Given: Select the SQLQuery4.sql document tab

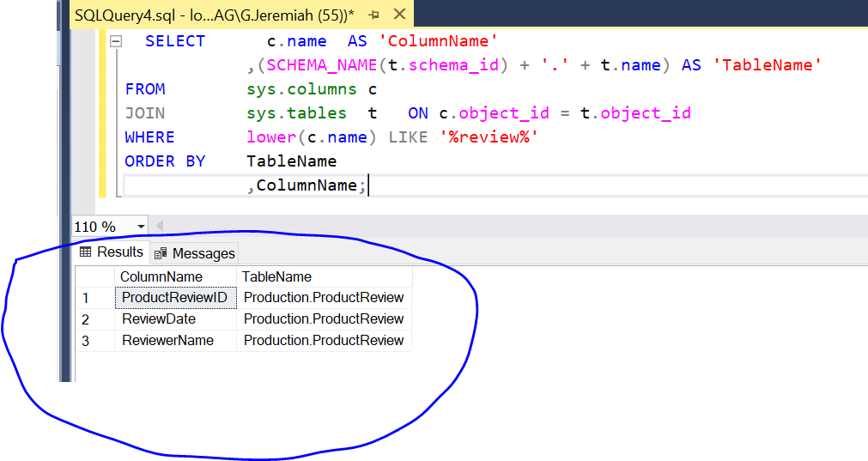Looking at the screenshot, I should pyautogui.click(x=215, y=15).
